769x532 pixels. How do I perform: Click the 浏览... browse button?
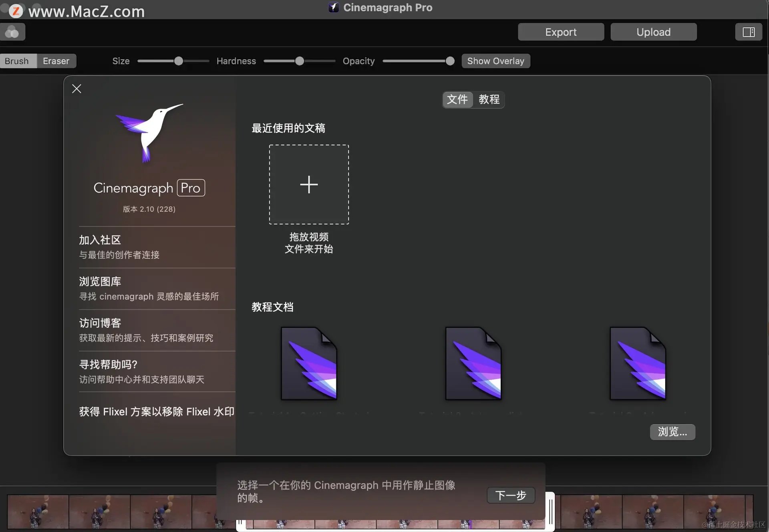[x=672, y=432]
